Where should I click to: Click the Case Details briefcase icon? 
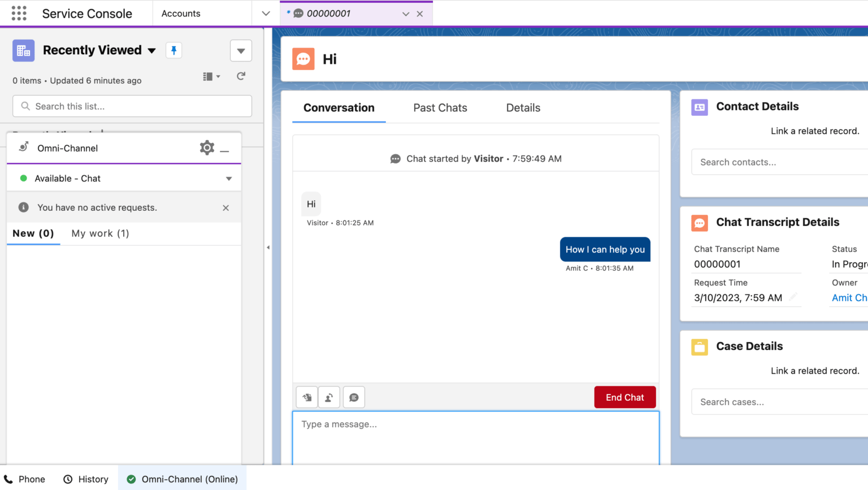click(x=699, y=346)
